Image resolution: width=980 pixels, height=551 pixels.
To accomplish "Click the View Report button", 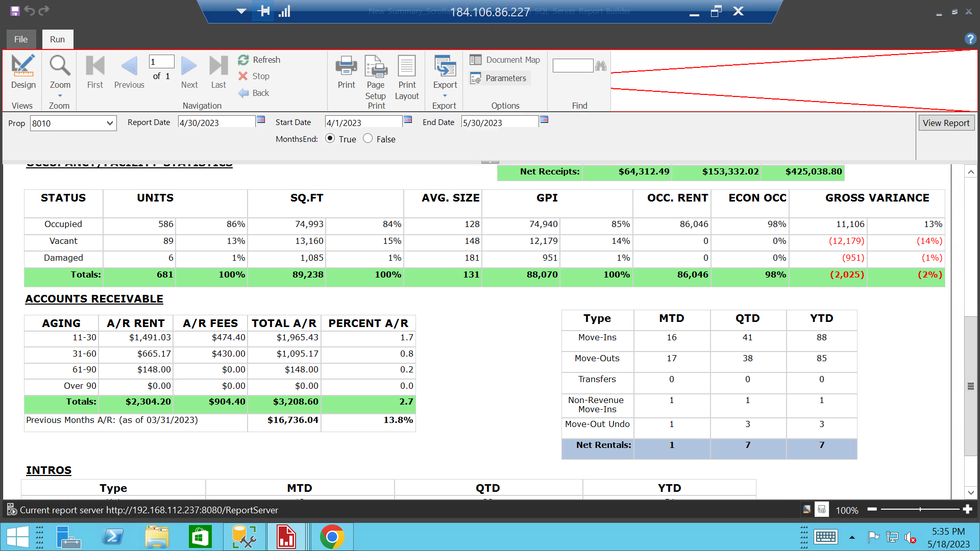I will tap(946, 123).
